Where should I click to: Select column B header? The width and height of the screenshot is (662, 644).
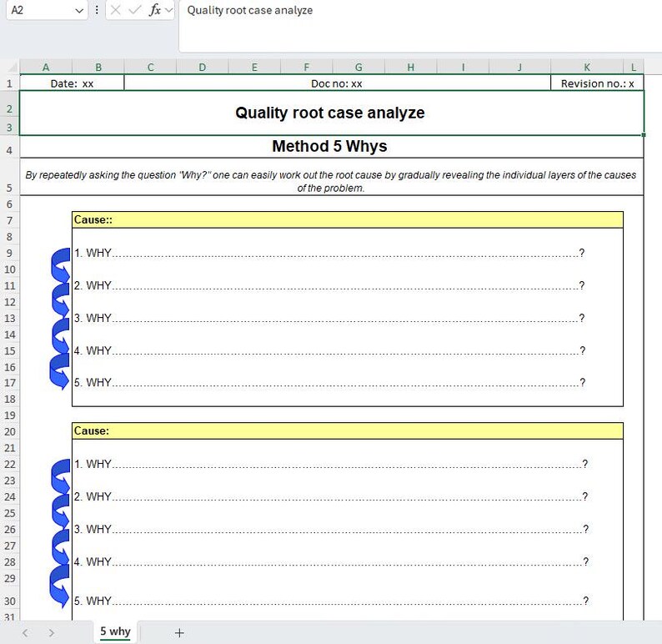98,67
